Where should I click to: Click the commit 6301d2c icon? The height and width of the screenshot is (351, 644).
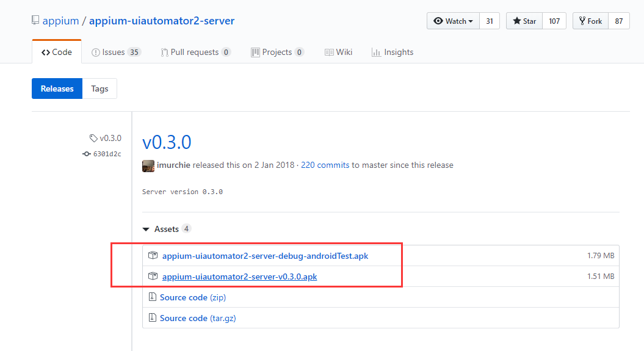click(87, 154)
